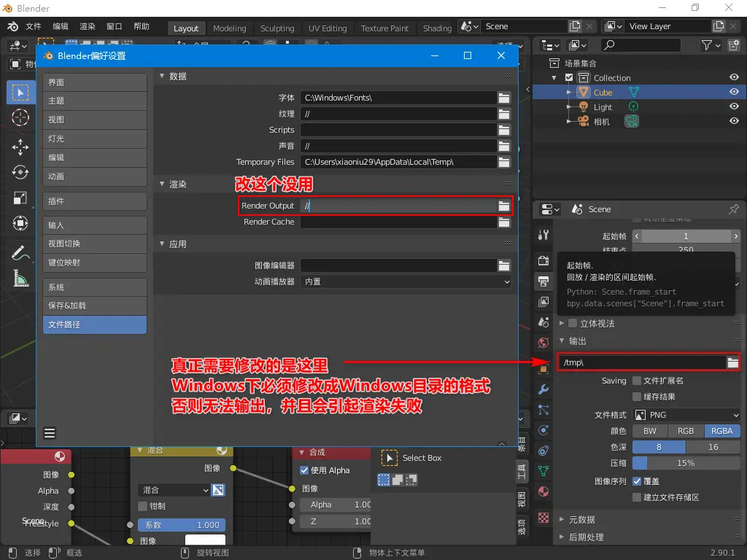Choose the Move tool
Screen dimensions: 747x560
[x=20, y=147]
